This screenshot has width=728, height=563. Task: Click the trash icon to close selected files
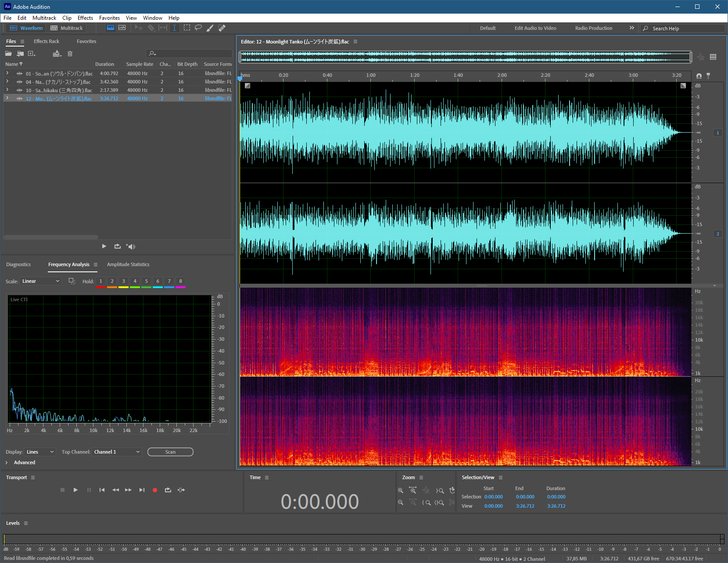(x=70, y=54)
